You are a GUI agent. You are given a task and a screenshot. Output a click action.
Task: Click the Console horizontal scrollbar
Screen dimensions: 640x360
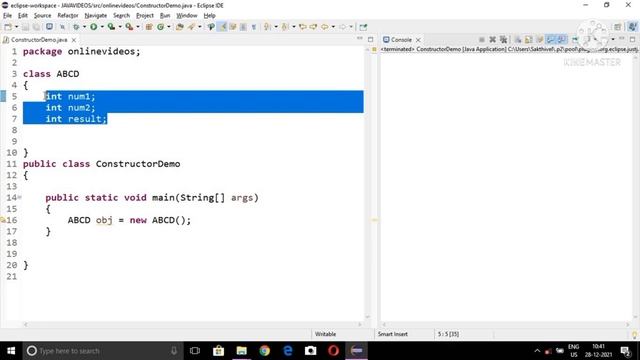(x=505, y=324)
